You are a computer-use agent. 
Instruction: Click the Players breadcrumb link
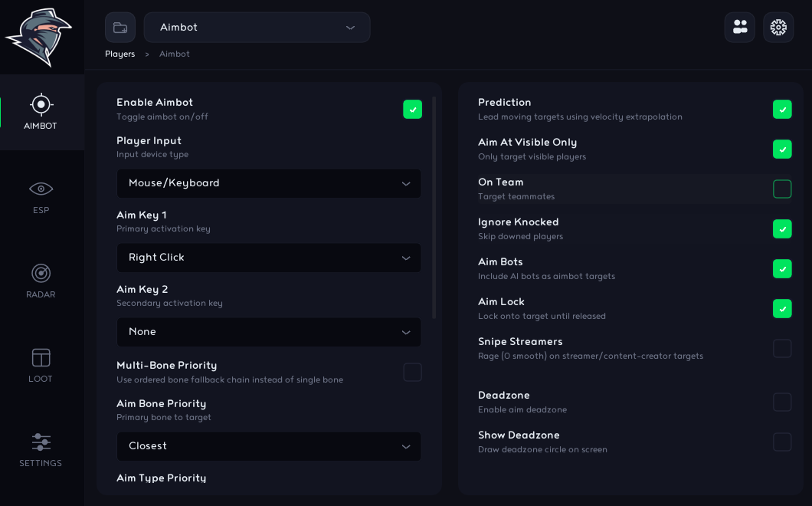[120, 54]
